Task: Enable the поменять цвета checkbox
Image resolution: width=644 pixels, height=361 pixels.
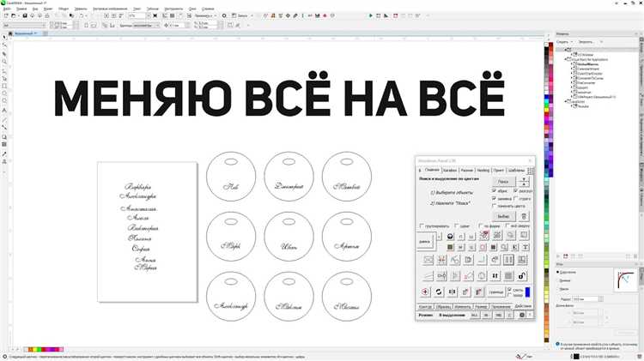Action: pyautogui.click(x=494, y=206)
